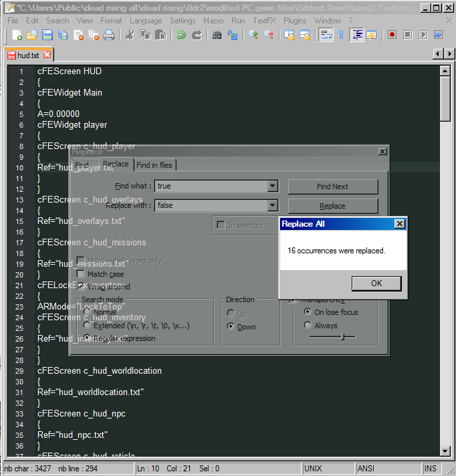The height and width of the screenshot is (476, 456).
Task: Click the New file toolbar icon
Action: pos(17,35)
